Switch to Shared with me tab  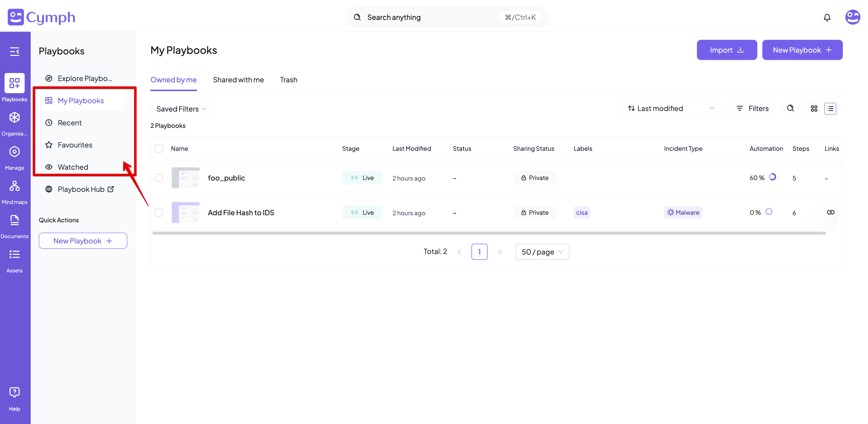[238, 80]
